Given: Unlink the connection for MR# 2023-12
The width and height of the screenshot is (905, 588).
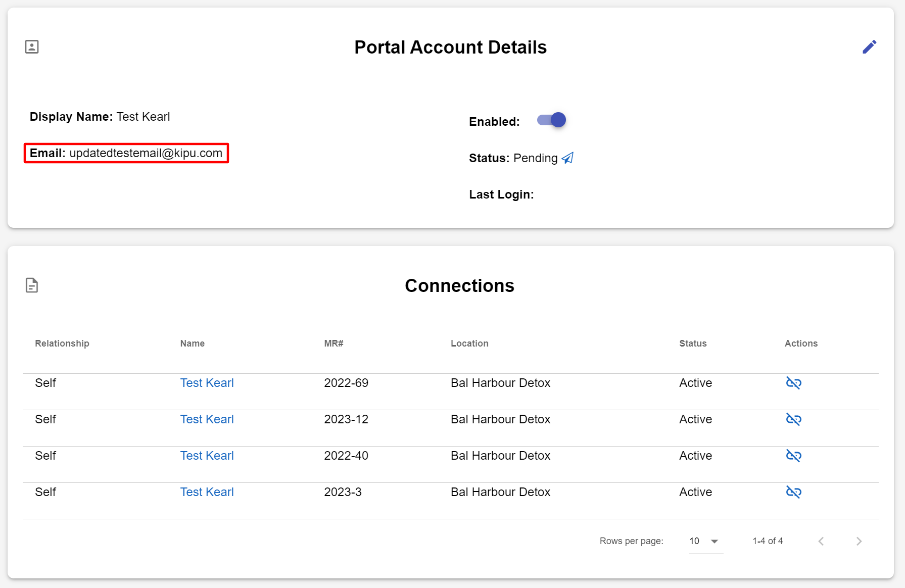Looking at the screenshot, I should point(793,419).
